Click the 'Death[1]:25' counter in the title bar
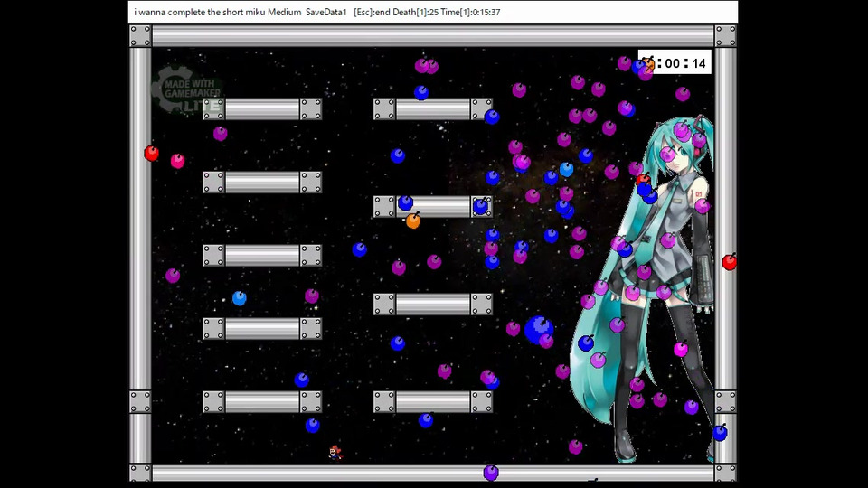The image size is (868, 488). [415, 12]
